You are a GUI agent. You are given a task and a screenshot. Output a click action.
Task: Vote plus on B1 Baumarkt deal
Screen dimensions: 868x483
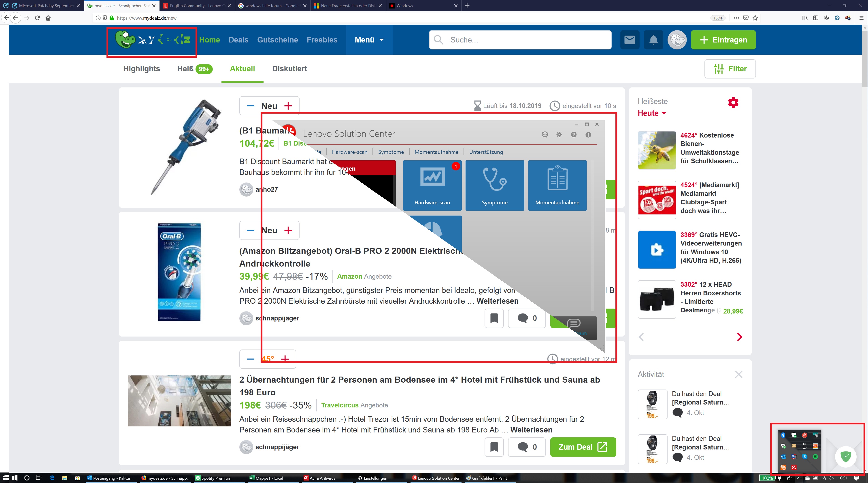pos(288,106)
